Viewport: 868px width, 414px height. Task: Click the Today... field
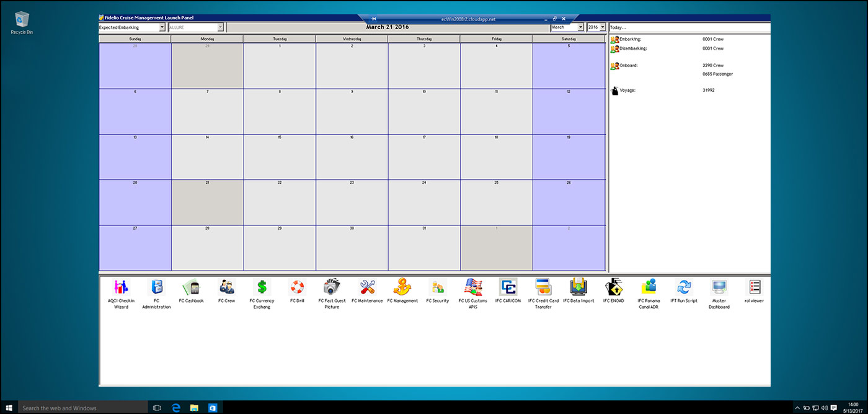689,27
